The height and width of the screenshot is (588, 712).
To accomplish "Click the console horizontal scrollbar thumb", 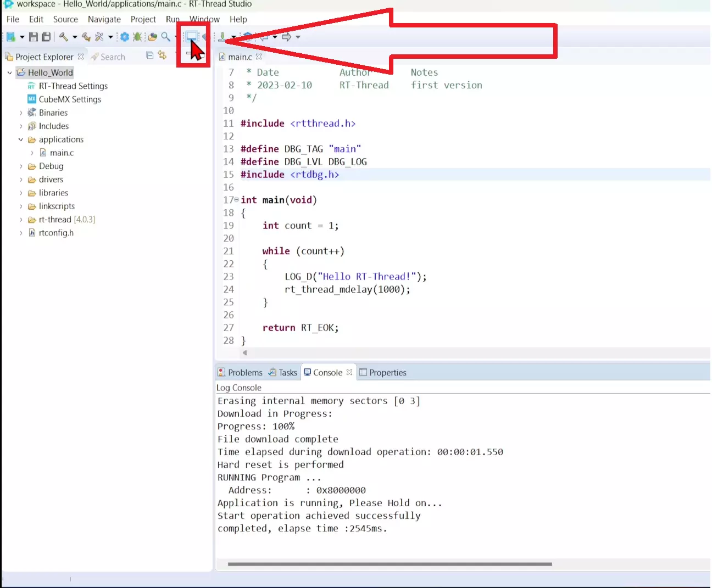I will tap(390, 564).
